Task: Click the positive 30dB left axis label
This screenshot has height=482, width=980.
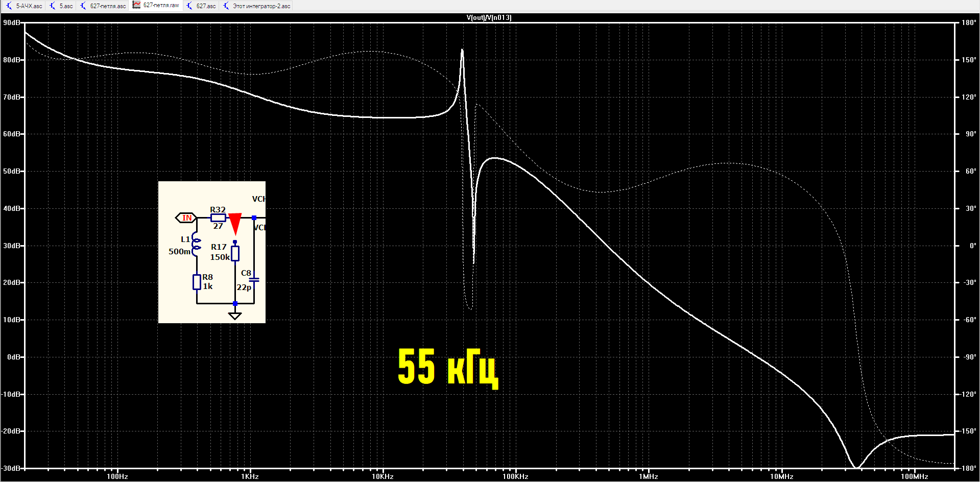Action: (12, 246)
